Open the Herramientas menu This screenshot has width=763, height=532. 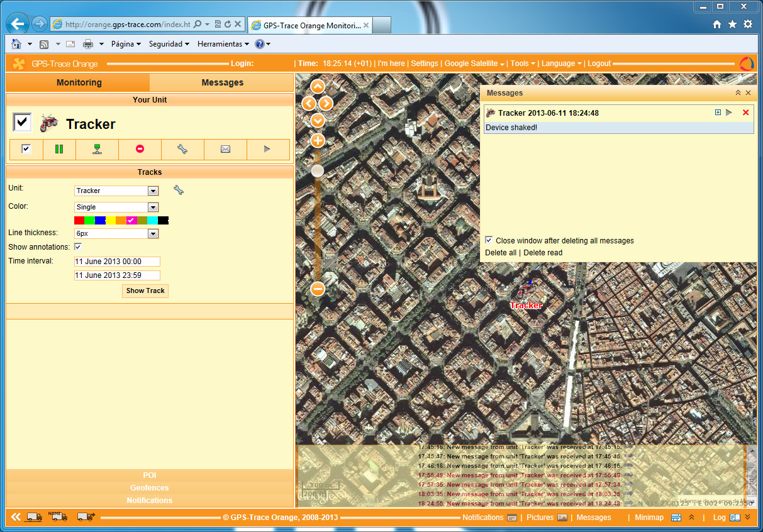[223, 44]
